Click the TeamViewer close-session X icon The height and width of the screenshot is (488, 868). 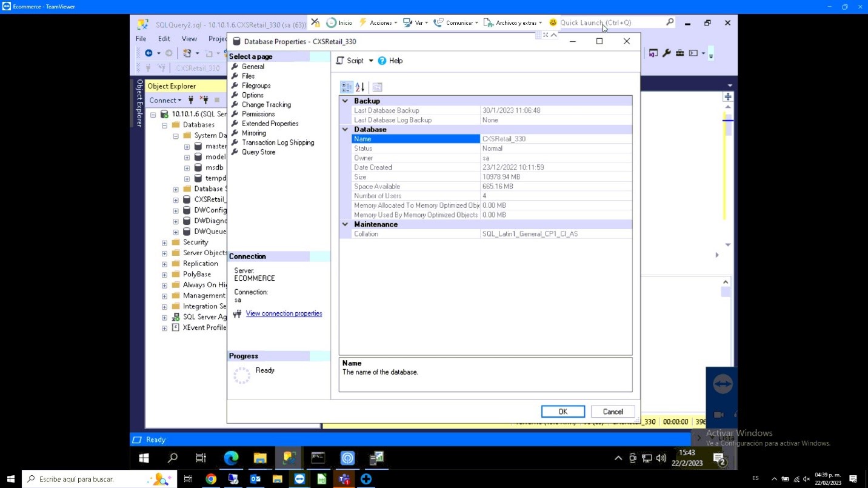click(x=316, y=23)
